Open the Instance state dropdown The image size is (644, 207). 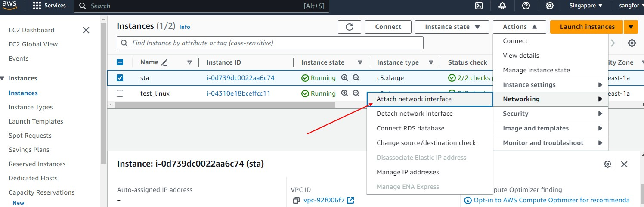click(452, 27)
